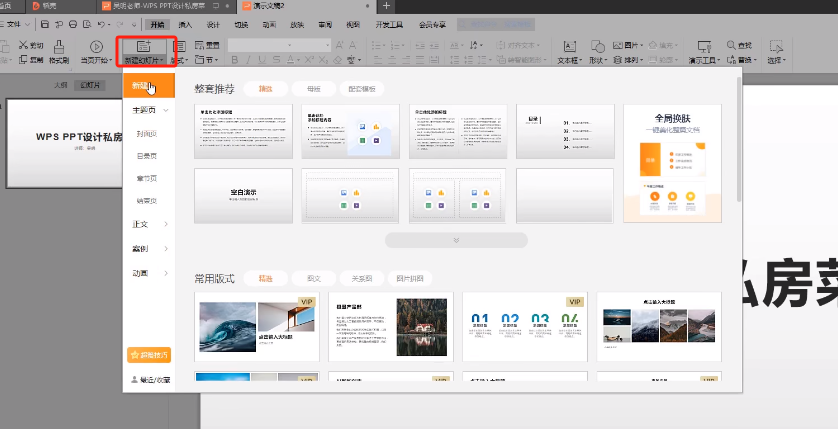This screenshot has width=838, height=429.
Task: Expand more templates with the down chevron bar
Action: coord(456,240)
